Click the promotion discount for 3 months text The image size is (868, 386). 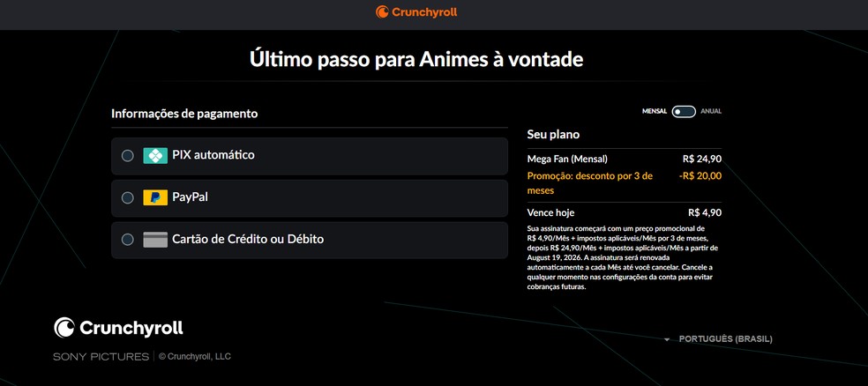(590, 183)
